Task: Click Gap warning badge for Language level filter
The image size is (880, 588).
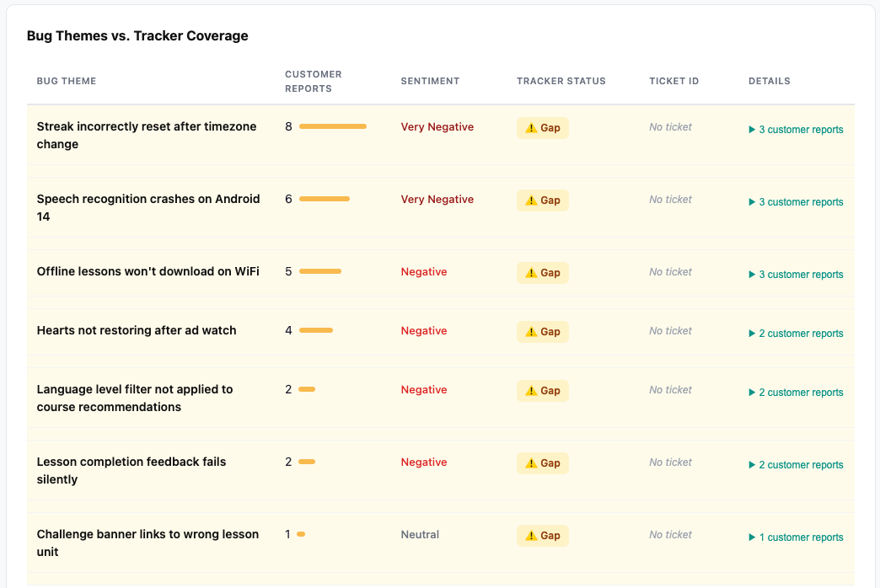Action: coord(543,391)
